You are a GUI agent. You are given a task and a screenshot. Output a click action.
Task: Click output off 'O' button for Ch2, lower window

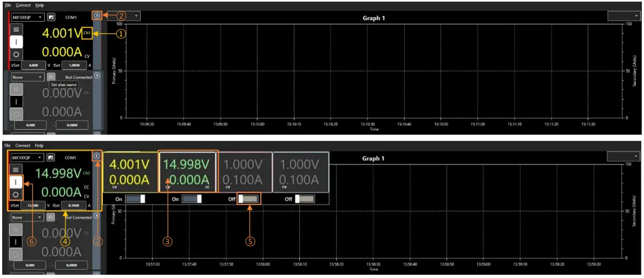(16, 194)
